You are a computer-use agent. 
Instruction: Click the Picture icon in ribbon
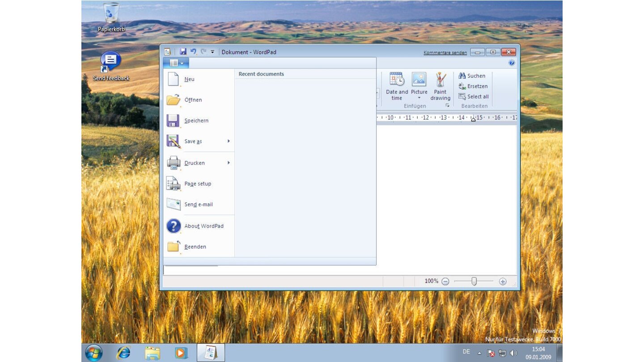[x=419, y=80]
